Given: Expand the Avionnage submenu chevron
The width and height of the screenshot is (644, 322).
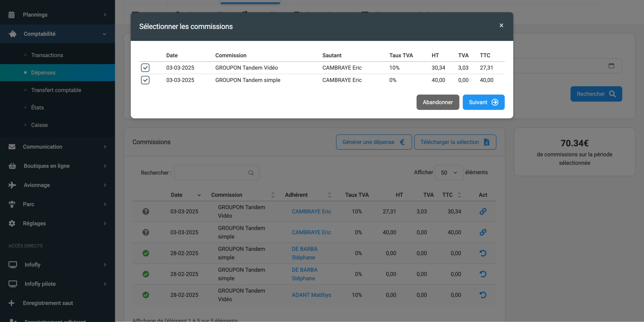Looking at the screenshot, I should click(105, 185).
